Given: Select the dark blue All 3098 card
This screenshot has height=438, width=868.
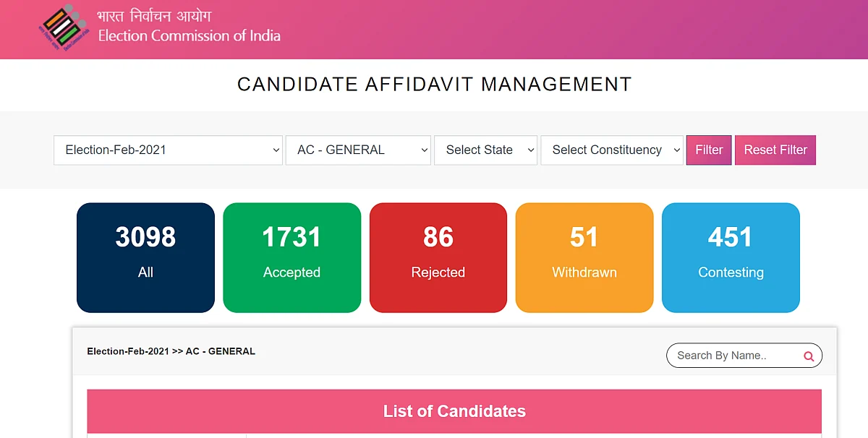Looking at the screenshot, I should tap(145, 257).
